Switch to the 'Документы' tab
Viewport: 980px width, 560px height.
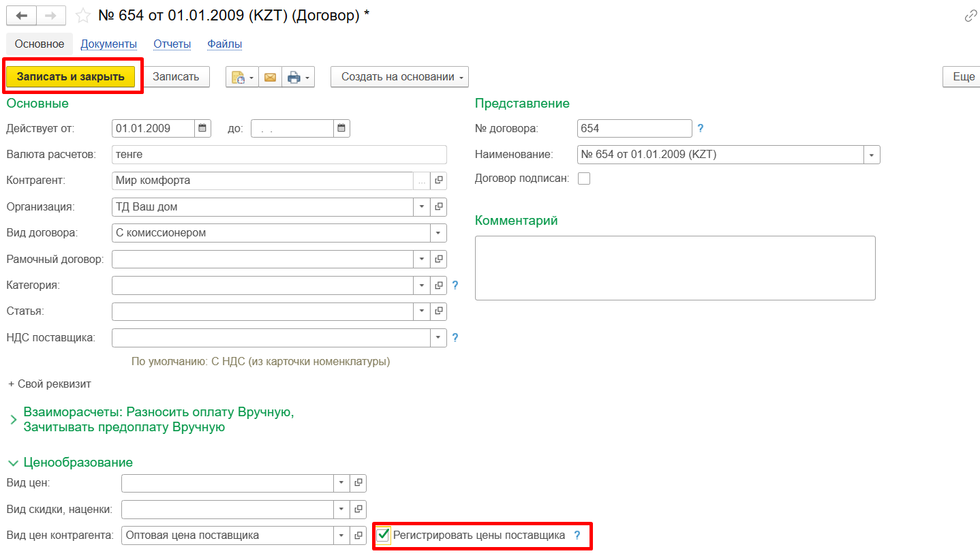(x=108, y=44)
